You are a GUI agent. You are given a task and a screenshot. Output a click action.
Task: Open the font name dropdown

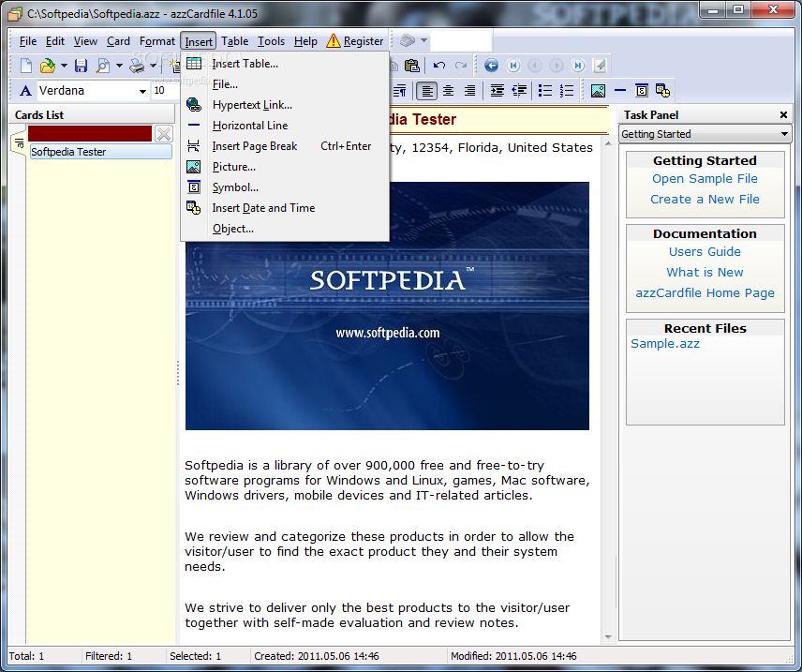[x=142, y=91]
